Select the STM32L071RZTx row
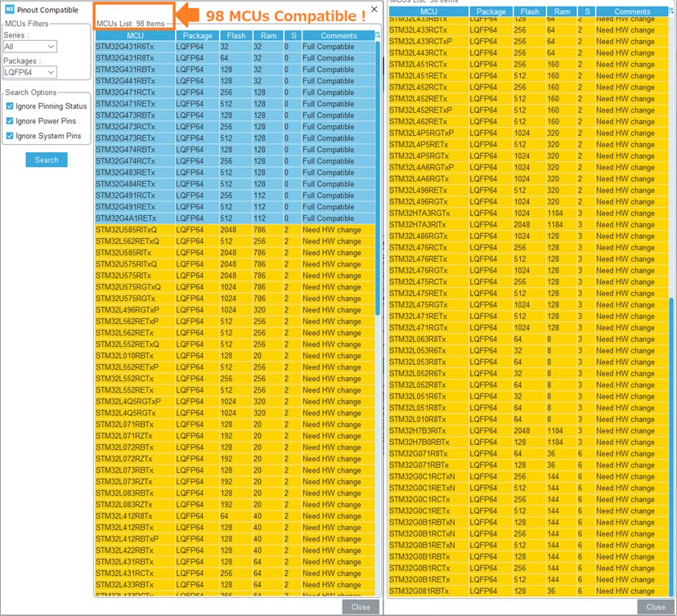Image resolution: width=677 pixels, height=616 pixels. coord(235,436)
